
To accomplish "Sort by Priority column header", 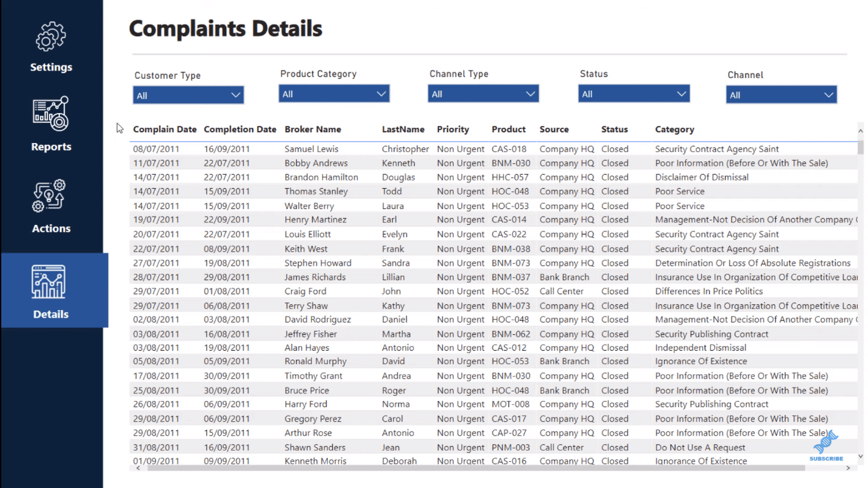I will [x=452, y=130].
